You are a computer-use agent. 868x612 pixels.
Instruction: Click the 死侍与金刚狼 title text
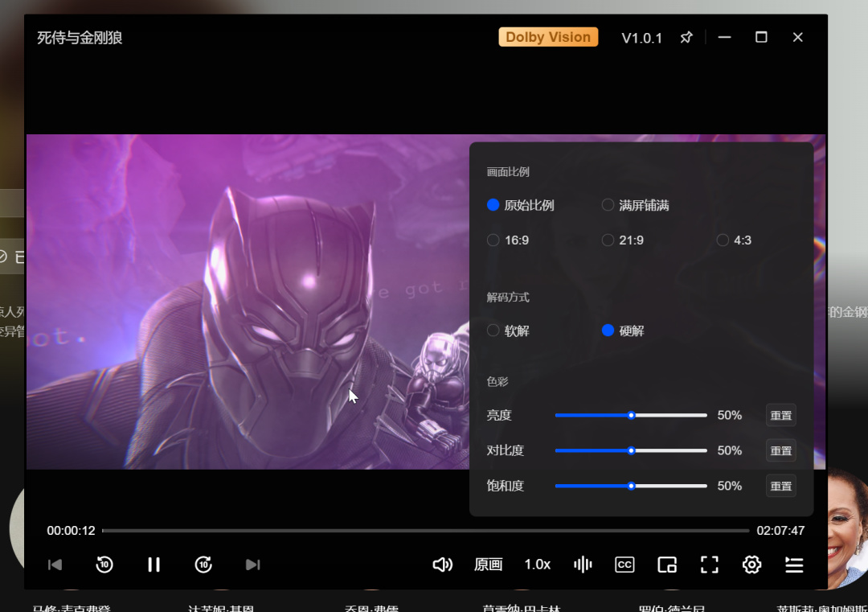pyautogui.click(x=80, y=38)
